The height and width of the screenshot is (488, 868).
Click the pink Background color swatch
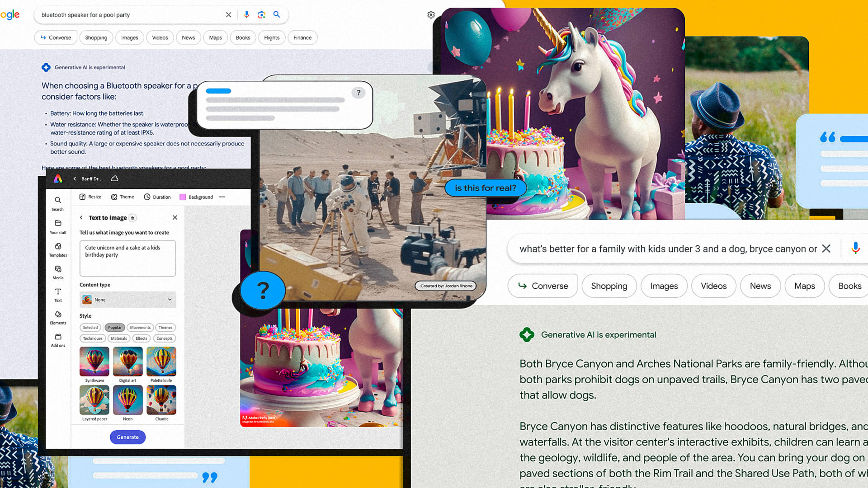[x=183, y=197]
